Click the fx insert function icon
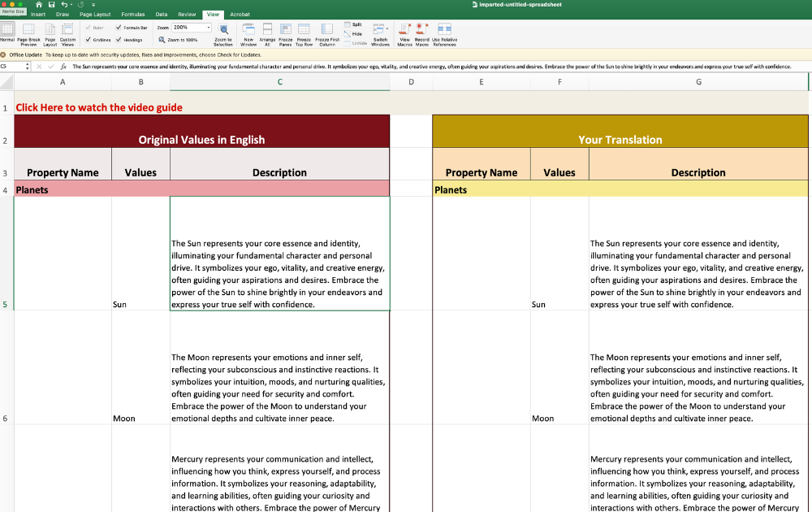The image size is (812, 512). (63, 67)
